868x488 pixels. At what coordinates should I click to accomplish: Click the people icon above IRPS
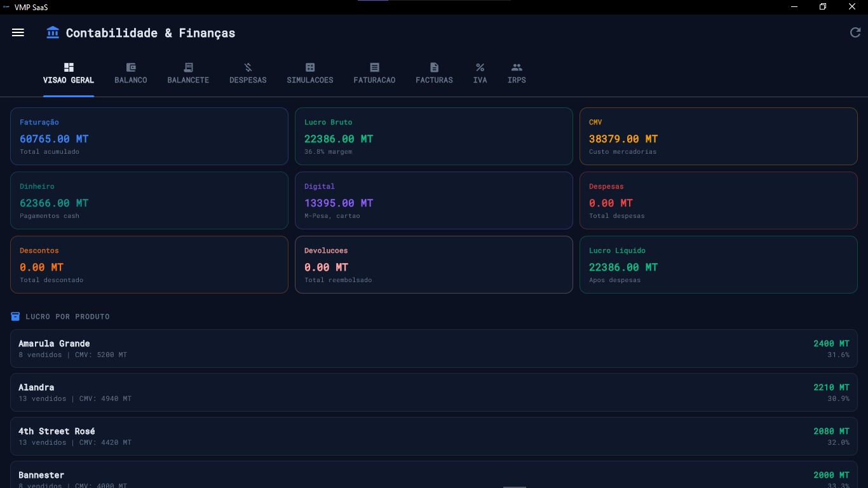pyautogui.click(x=517, y=67)
